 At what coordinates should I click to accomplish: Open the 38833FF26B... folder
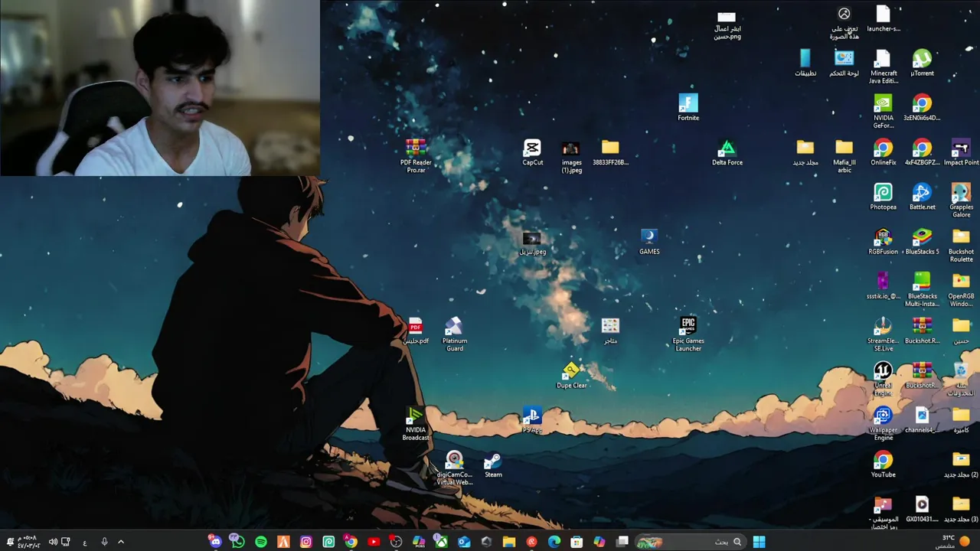click(x=610, y=151)
